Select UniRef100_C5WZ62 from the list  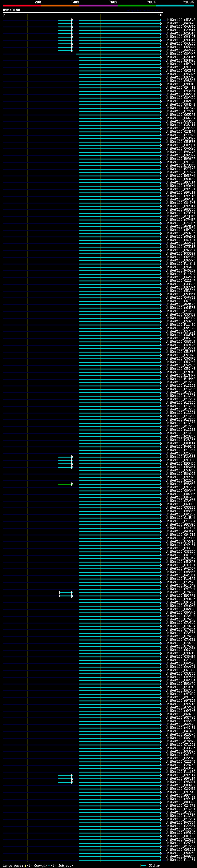tap(180, 470)
